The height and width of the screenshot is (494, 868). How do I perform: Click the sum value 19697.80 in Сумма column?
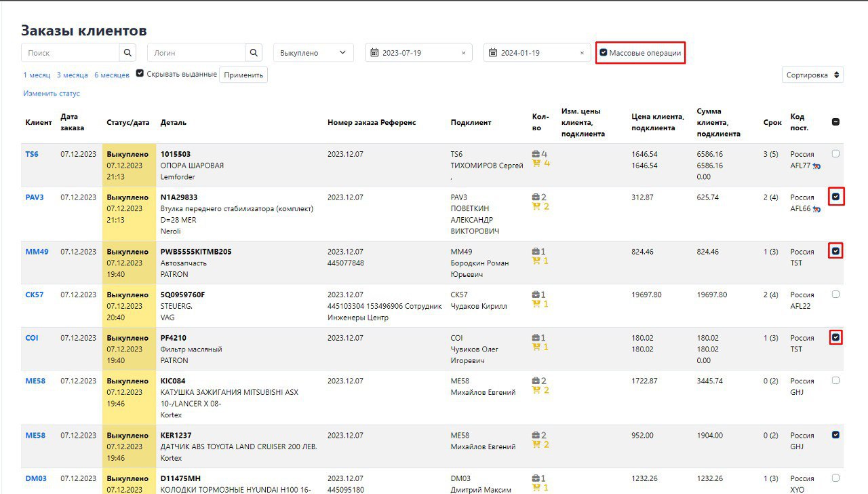coord(711,295)
